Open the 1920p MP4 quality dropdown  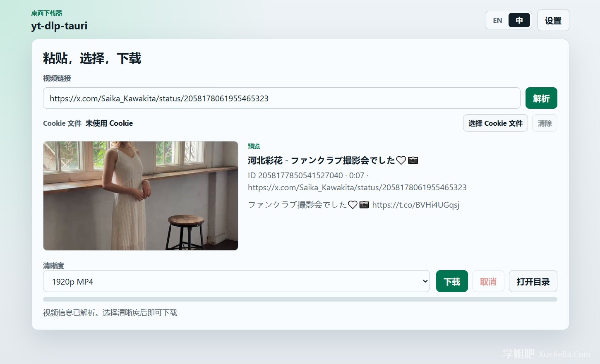coord(236,281)
